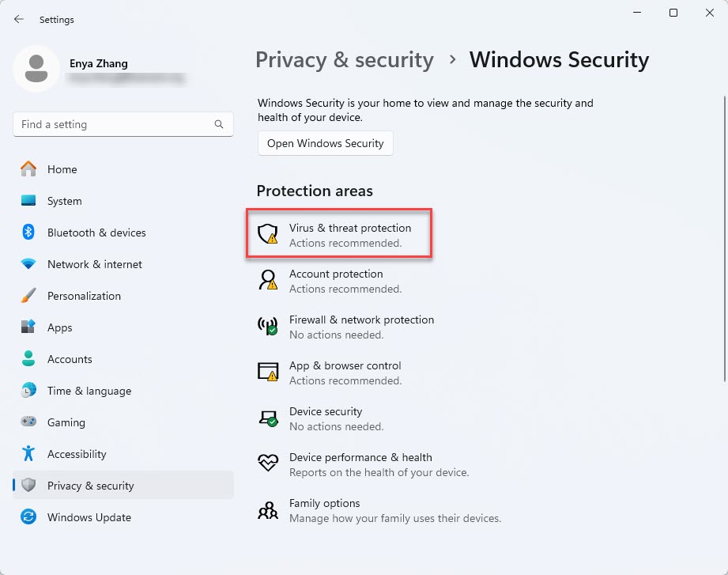Image resolution: width=728 pixels, height=575 pixels.
Task: Click the Virus & threat protection shield icon
Action: click(x=269, y=233)
